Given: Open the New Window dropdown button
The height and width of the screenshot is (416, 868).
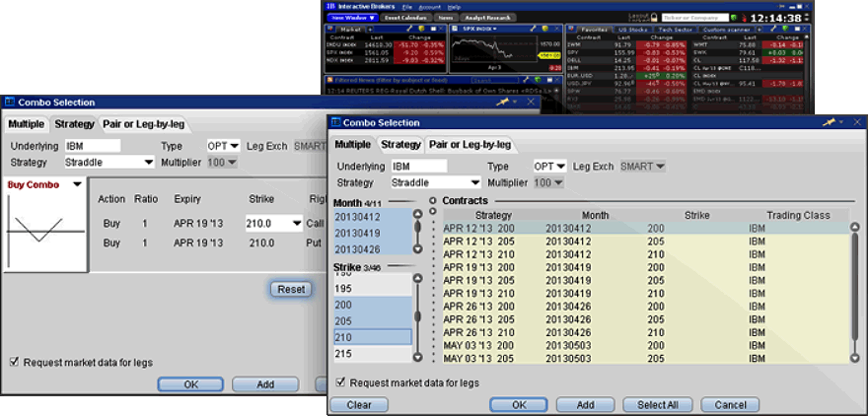Looking at the screenshot, I should point(352,18).
